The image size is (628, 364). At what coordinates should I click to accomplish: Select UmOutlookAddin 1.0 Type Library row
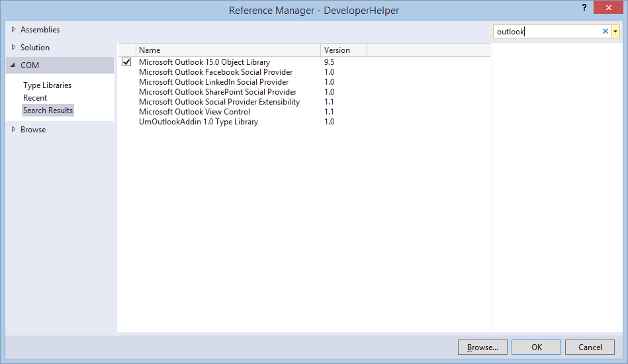click(x=304, y=122)
